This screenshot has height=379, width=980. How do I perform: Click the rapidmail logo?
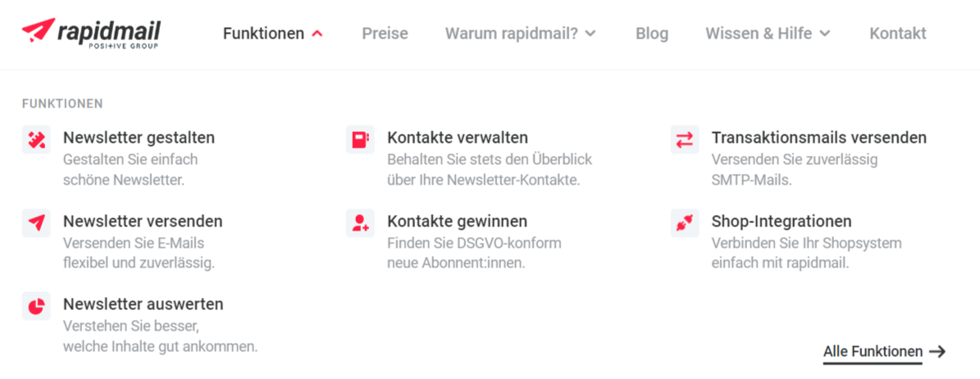pyautogui.click(x=91, y=34)
